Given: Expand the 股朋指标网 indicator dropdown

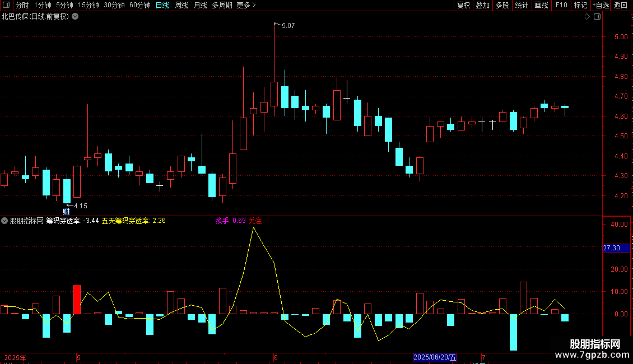Looking at the screenshot, I should click(x=4, y=221).
